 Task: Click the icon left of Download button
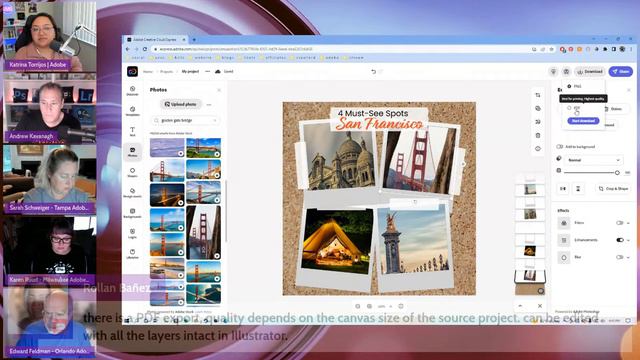566,71
